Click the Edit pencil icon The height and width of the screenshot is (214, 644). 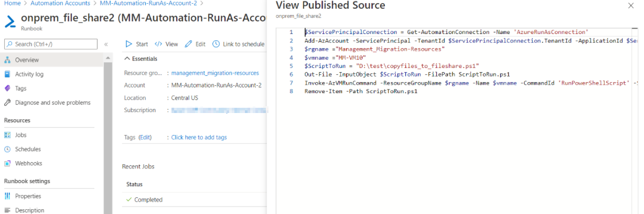click(x=188, y=44)
